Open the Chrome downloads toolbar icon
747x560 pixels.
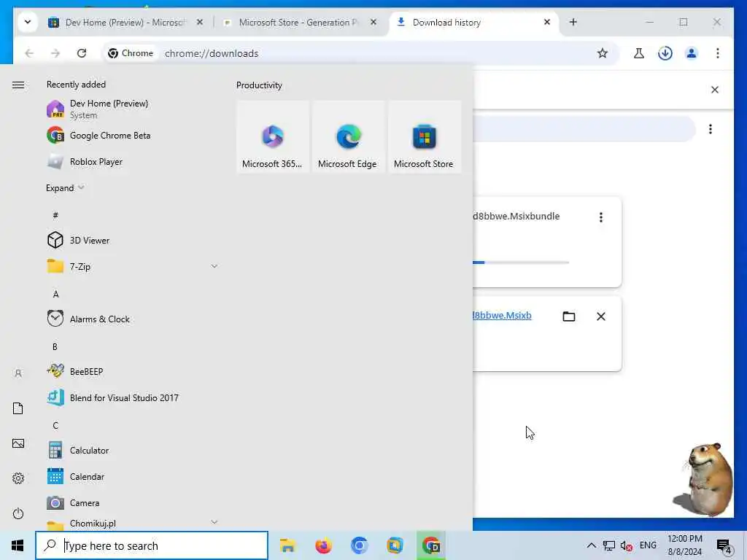click(665, 52)
